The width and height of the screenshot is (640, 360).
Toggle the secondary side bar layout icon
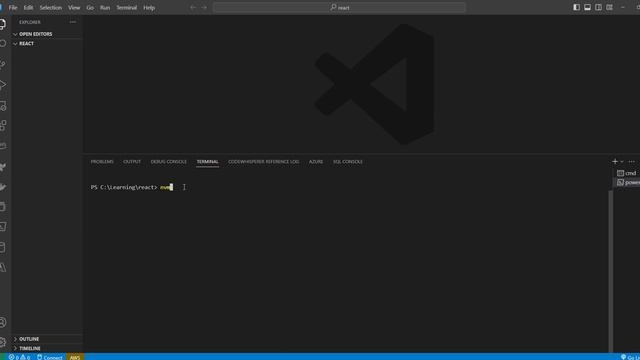tap(598, 7)
